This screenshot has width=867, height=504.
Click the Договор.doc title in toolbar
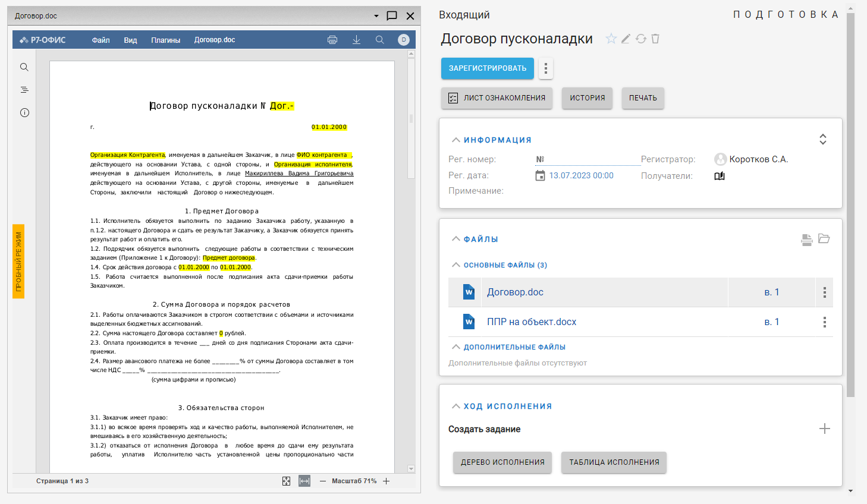point(215,40)
